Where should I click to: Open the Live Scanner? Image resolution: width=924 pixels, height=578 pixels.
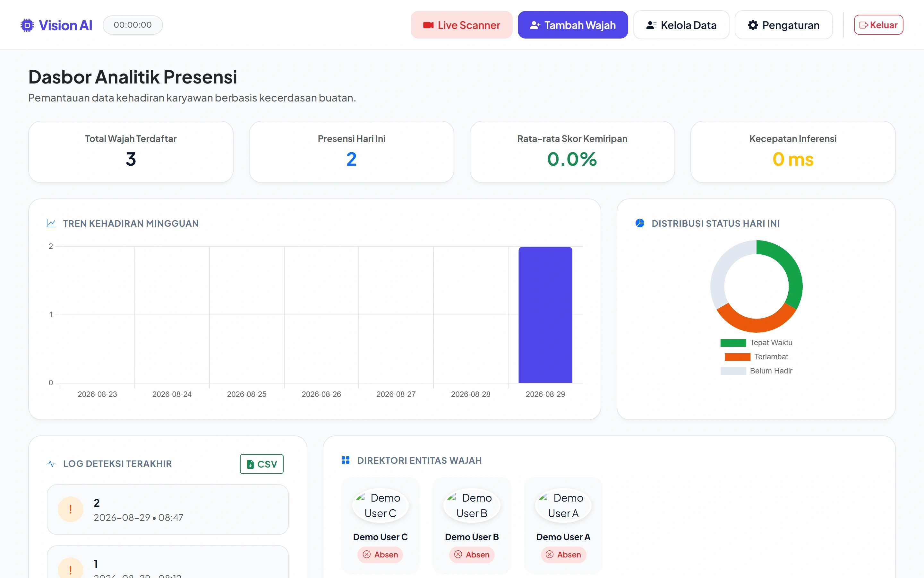tap(461, 25)
